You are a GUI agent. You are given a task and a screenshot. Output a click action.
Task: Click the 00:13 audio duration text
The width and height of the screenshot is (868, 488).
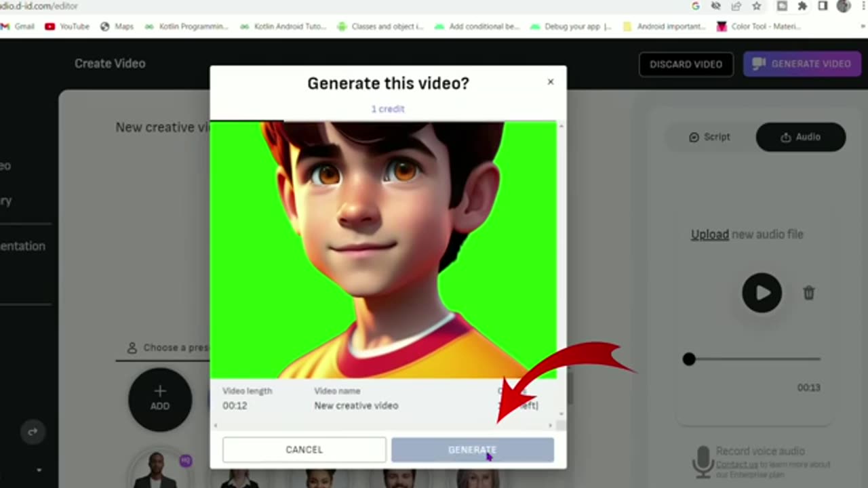click(808, 388)
